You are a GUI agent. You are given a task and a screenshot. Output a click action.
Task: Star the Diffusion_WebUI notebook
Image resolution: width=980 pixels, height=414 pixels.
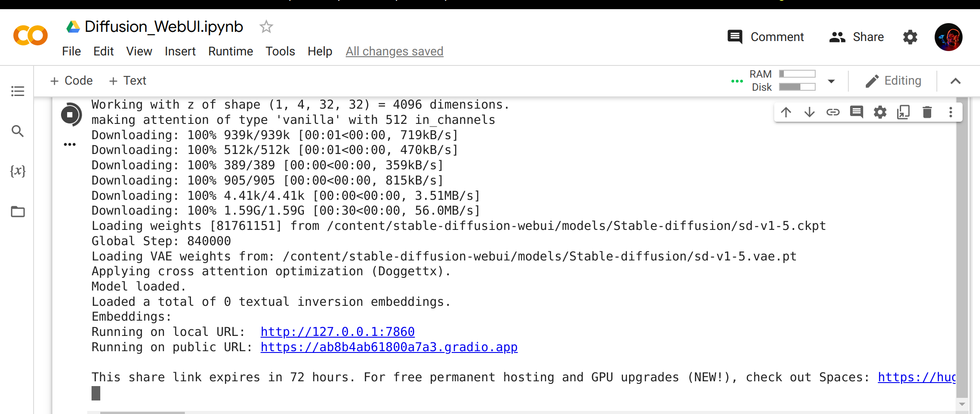tap(266, 27)
